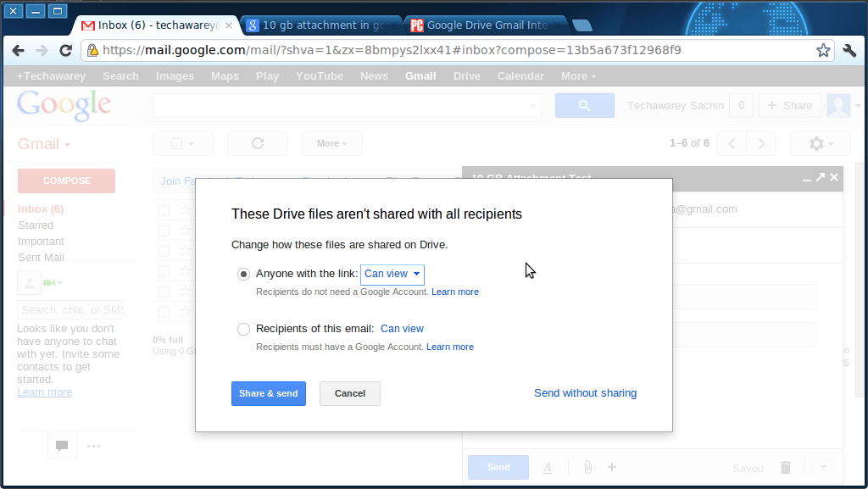Click the blue Google search magnifier button
This screenshot has width=868, height=489.
[585, 105]
